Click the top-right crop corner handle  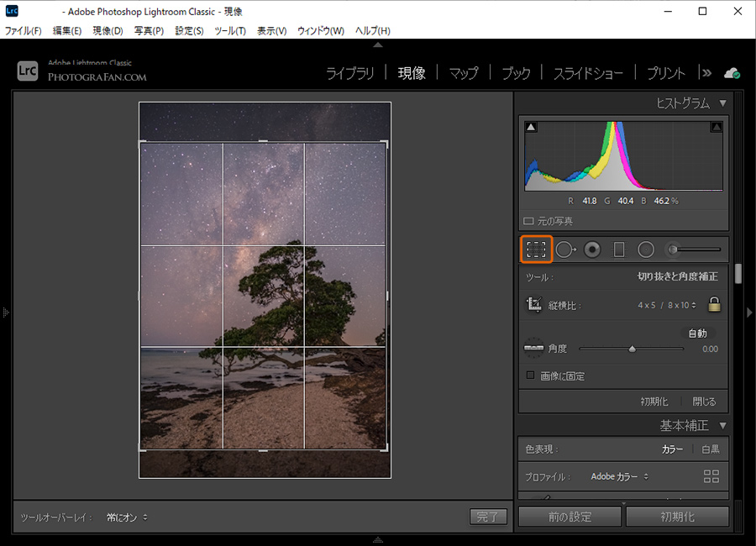point(384,144)
